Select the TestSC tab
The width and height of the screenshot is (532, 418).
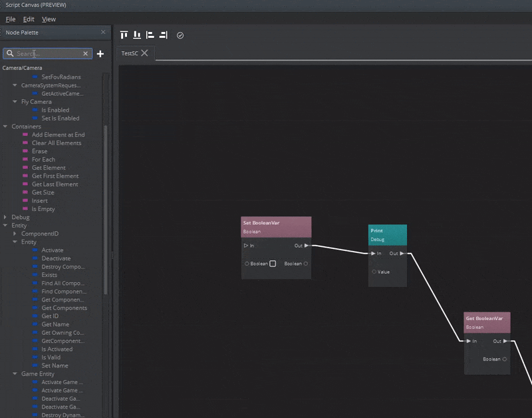click(x=130, y=53)
